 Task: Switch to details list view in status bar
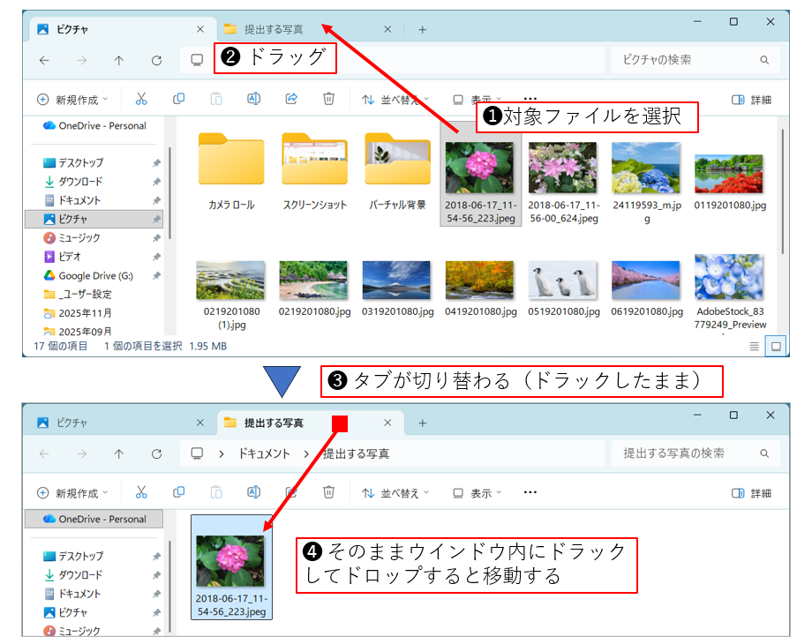point(754,347)
